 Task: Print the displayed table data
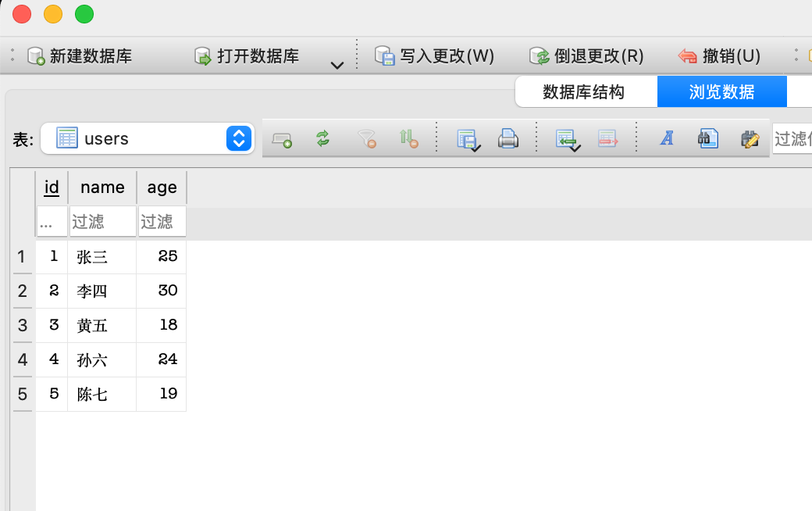coord(508,138)
